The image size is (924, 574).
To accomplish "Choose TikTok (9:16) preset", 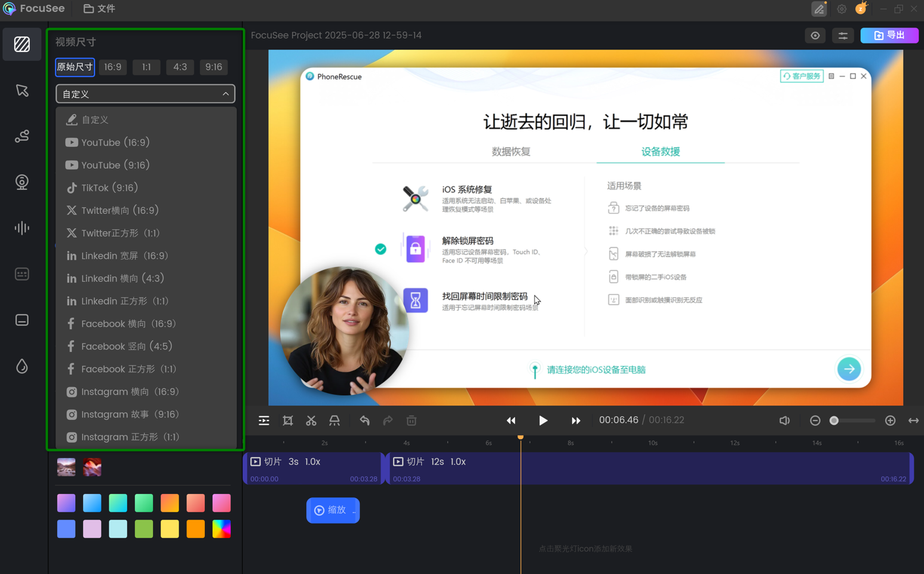I will [x=146, y=188].
